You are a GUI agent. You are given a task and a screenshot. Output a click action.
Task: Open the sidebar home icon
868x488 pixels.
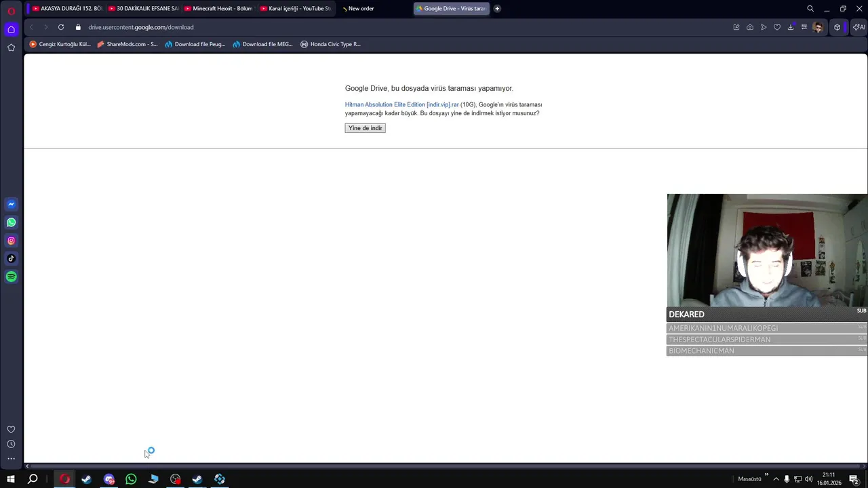(x=11, y=29)
